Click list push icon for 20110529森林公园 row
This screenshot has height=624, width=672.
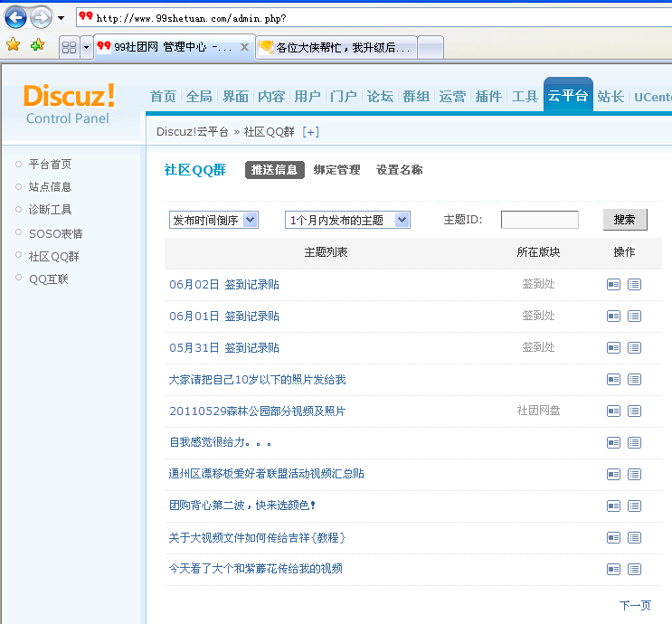634,411
